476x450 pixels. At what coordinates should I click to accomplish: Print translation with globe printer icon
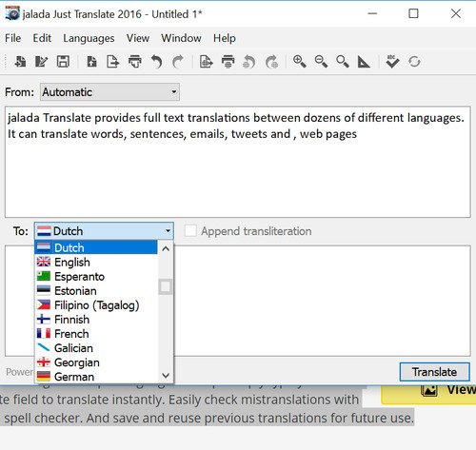pyautogui.click(x=228, y=62)
